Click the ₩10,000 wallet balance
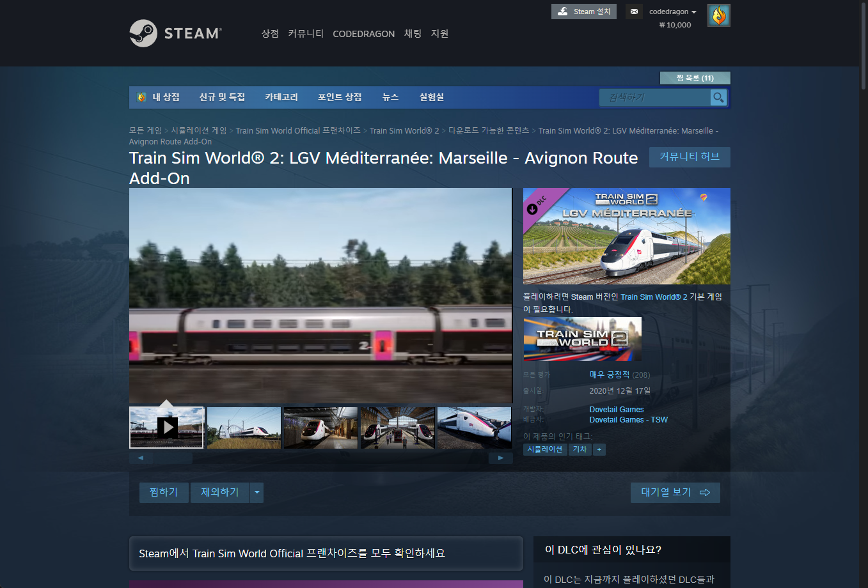Screen dimensions: 868x588 (675, 25)
